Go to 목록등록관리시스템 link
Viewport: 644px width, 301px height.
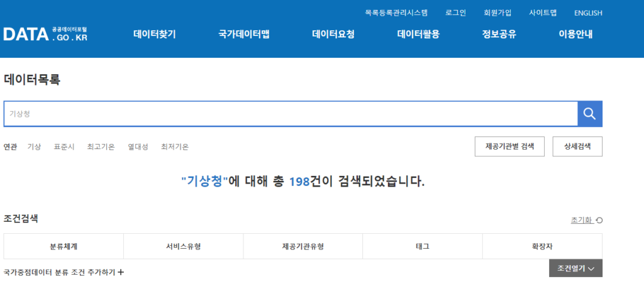[x=396, y=13]
